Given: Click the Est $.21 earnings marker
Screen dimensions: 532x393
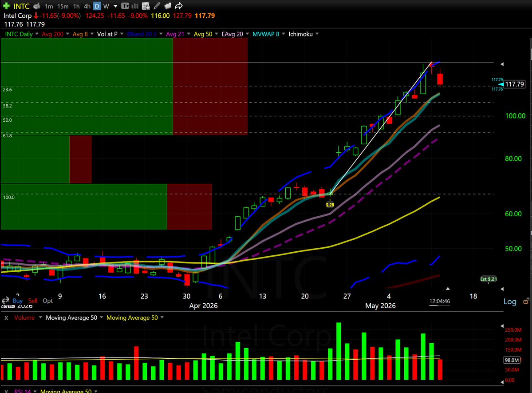Looking at the screenshot, I should (x=489, y=279).
